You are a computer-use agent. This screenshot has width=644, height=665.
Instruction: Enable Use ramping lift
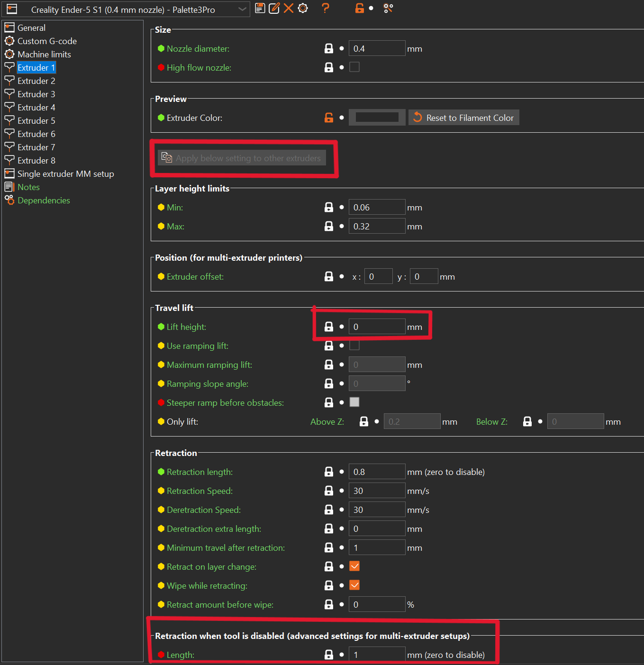[x=354, y=345]
